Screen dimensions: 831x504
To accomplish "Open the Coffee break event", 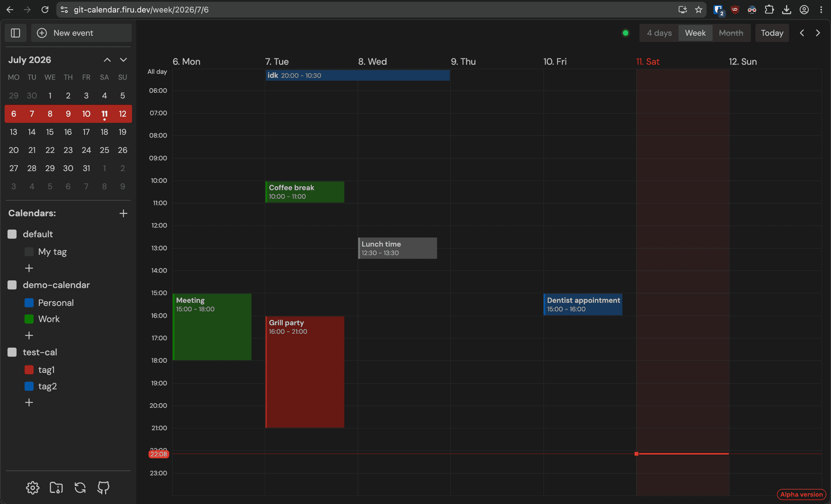I will click(x=305, y=192).
